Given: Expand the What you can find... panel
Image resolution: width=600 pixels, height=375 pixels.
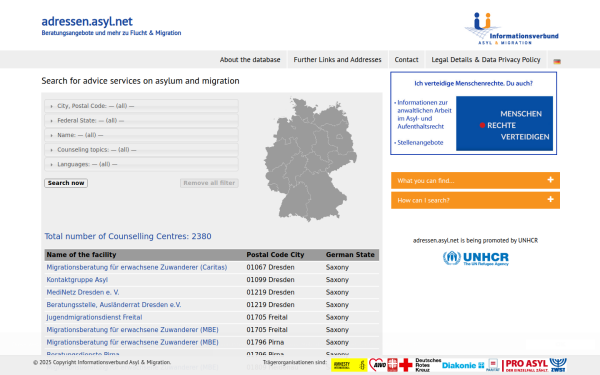Looking at the screenshot, I should [475, 180].
